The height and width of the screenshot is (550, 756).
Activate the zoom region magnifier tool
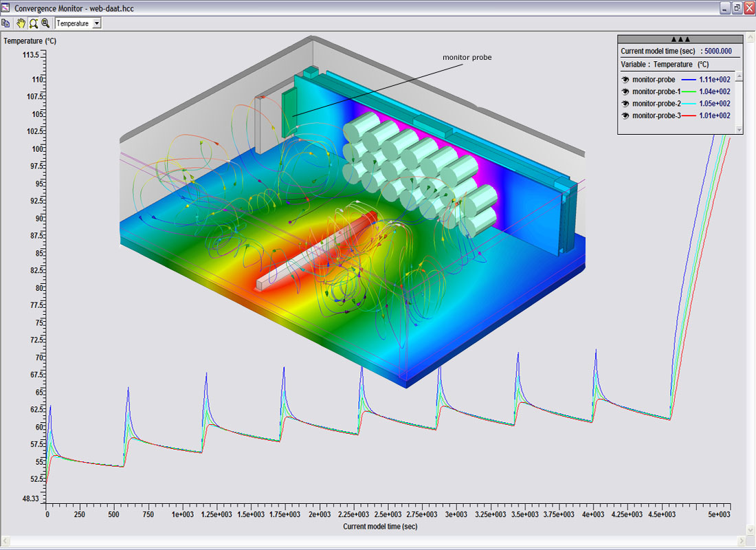coord(33,23)
